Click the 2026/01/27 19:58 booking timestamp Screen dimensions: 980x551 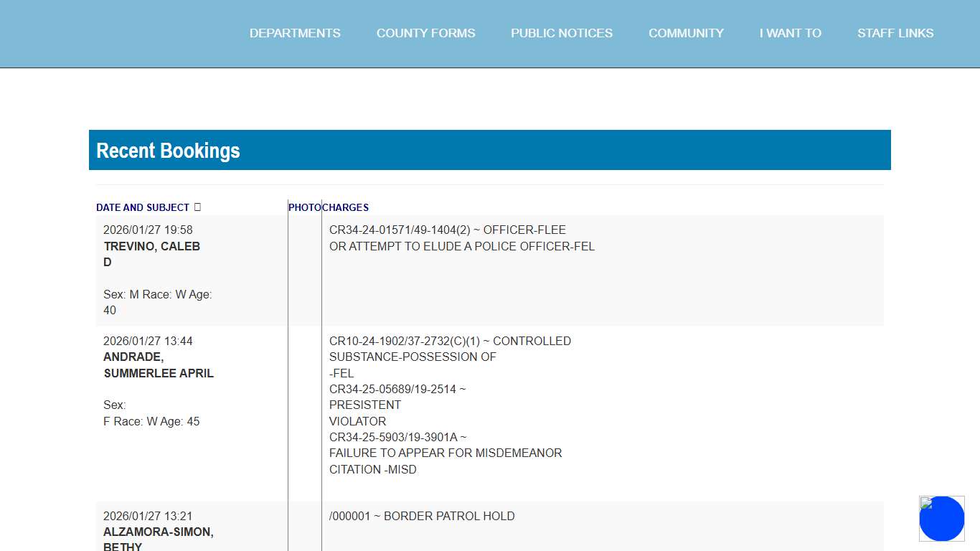pyautogui.click(x=148, y=230)
